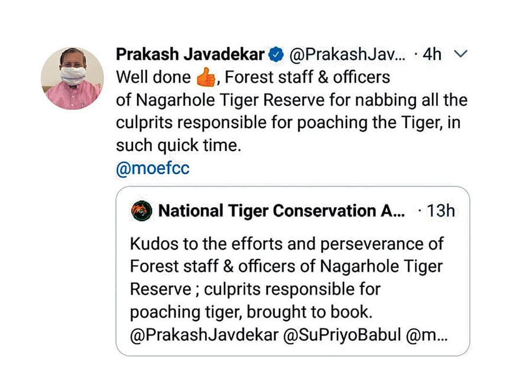Click the thumbs up emoji
The width and height of the screenshot is (532, 392).
[x=206, y=78]
